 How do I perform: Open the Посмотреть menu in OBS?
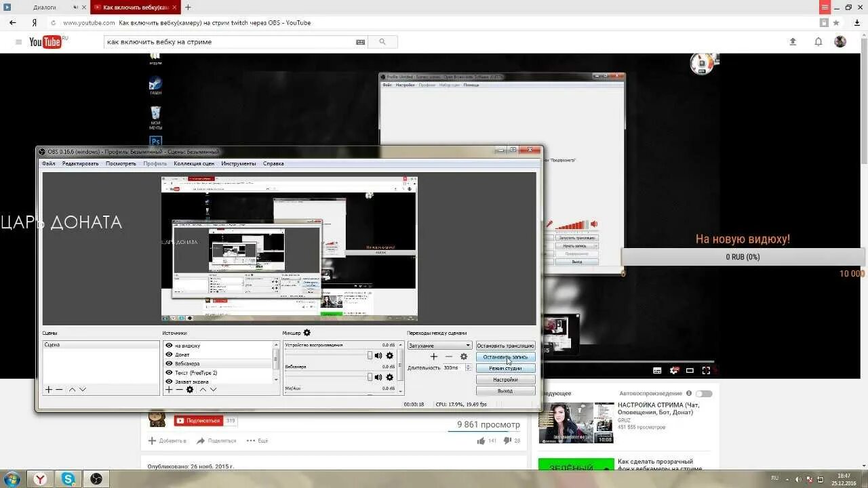click(121, 163)
